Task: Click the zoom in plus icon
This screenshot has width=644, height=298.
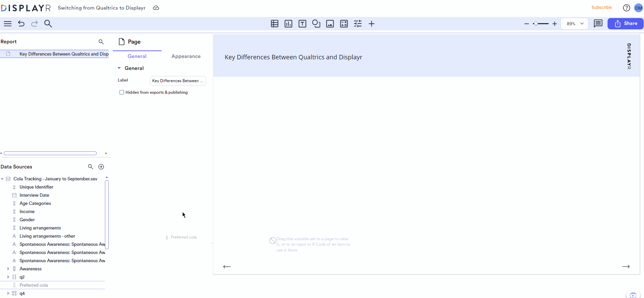Action: point(554,24)
